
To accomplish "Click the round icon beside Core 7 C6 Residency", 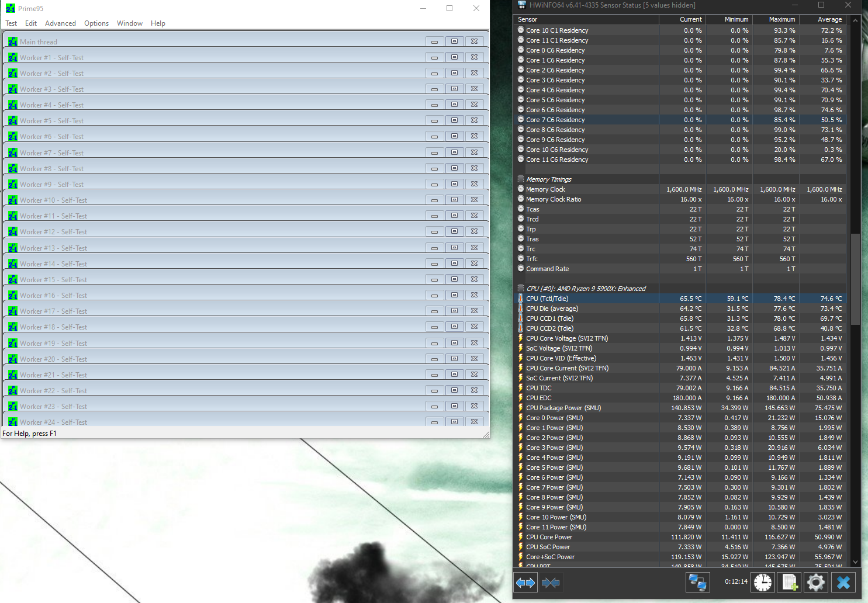I will coord(521,120).
